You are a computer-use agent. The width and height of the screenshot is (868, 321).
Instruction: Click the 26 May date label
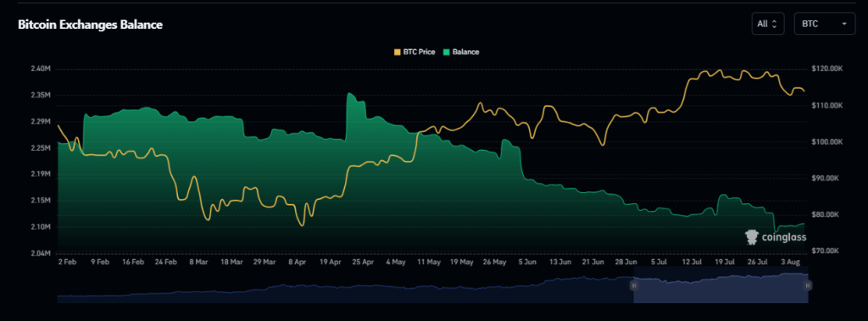(x=494, y=262)
